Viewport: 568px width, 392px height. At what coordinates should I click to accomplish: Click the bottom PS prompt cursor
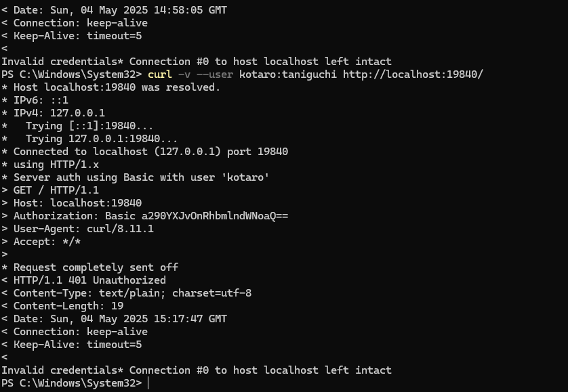tap(148, 383)
